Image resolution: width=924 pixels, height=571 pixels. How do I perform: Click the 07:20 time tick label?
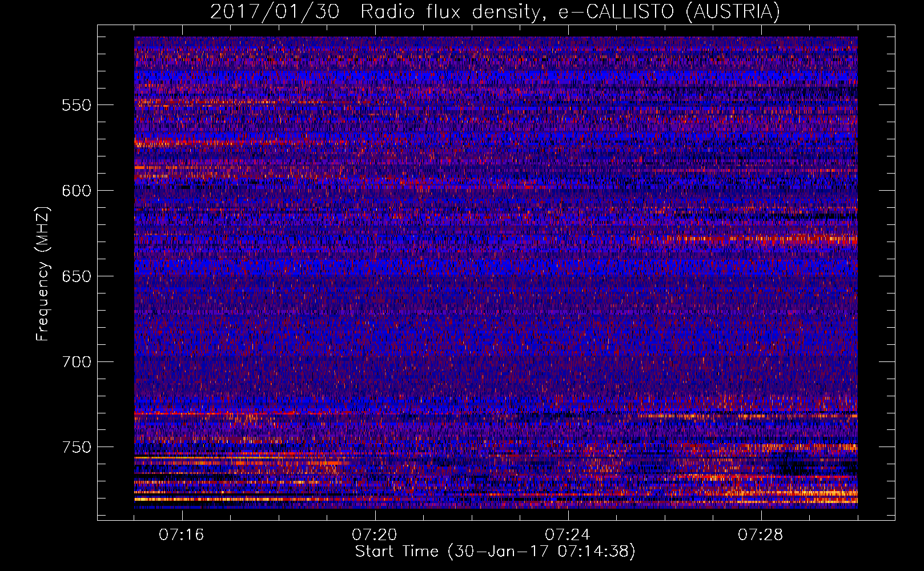coord(374,535)
